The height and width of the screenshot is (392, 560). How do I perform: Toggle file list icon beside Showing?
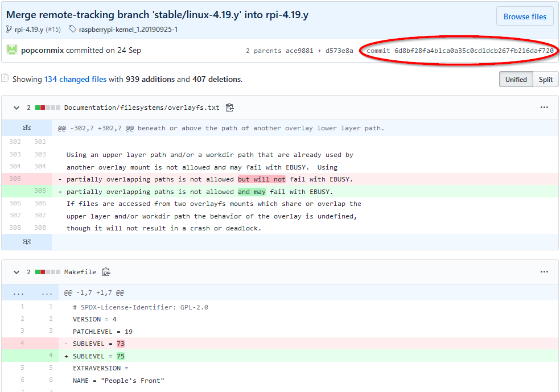point(5,77)
